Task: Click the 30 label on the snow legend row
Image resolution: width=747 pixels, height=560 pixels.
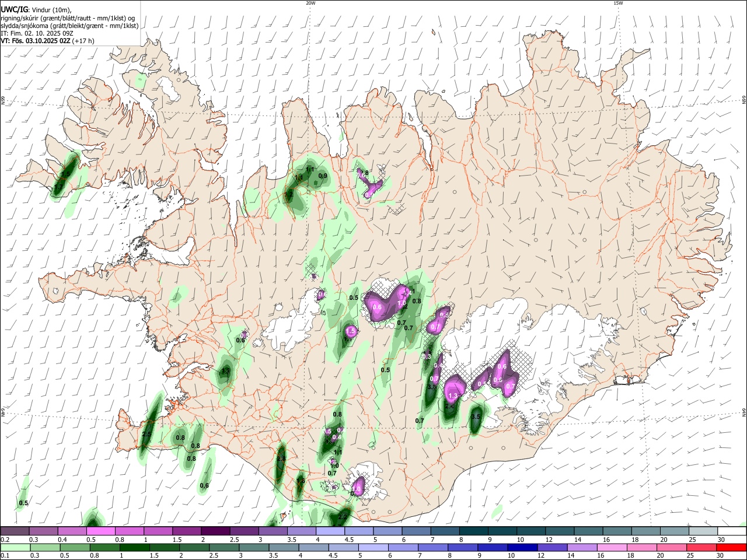Action: coord(722,540)
